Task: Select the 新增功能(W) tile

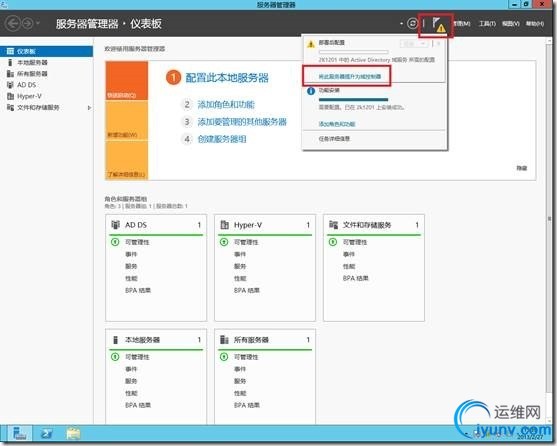Action: 126,120
